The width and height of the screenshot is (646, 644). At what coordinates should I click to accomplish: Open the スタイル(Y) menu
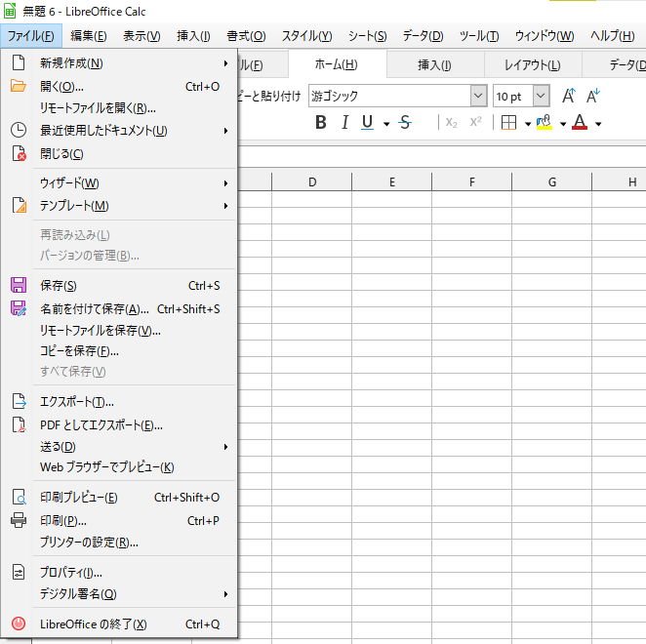[x=307, y=36]
